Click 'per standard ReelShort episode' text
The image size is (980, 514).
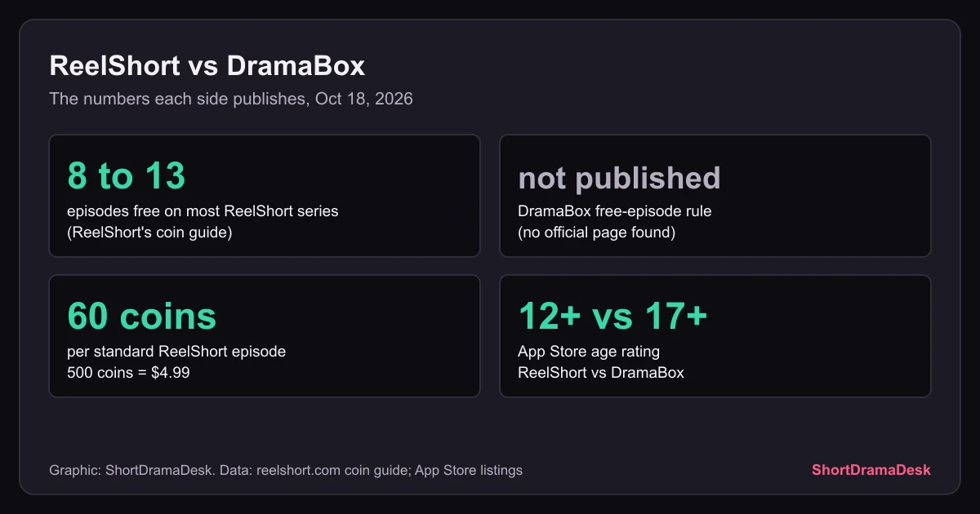click(x=176, y=352)
